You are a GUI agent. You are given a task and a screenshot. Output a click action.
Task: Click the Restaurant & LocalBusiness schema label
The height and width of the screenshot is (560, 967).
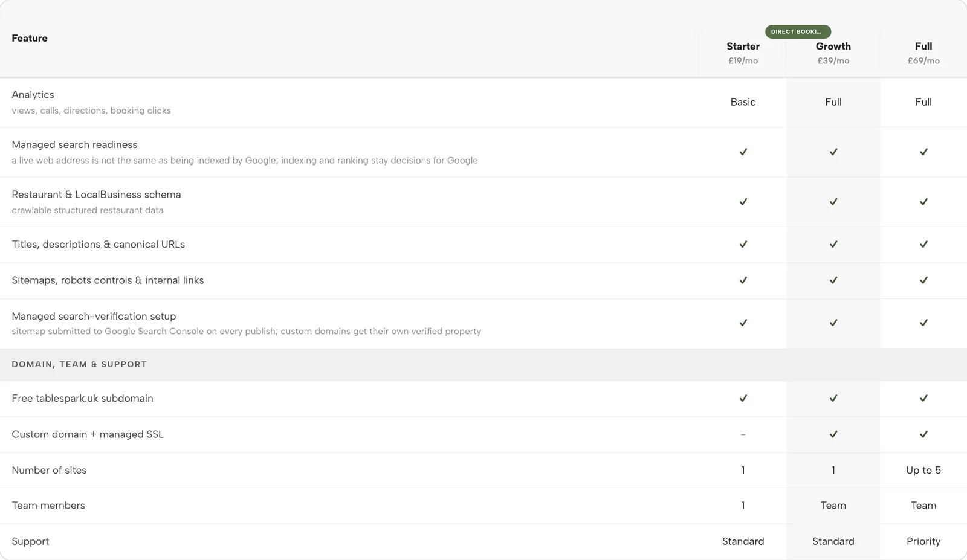click(96, 195)
